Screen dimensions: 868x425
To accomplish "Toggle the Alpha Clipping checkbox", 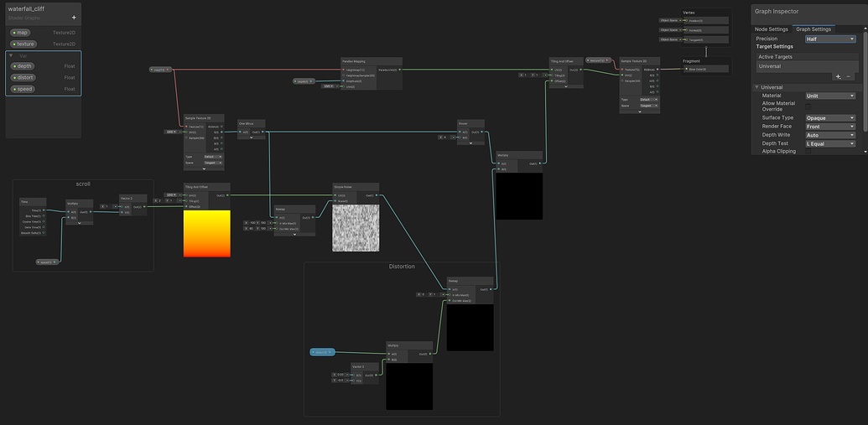I will pos(808,152).
